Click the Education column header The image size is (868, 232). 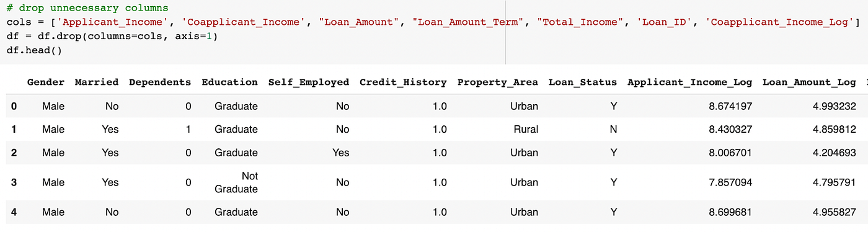point(229,82)
